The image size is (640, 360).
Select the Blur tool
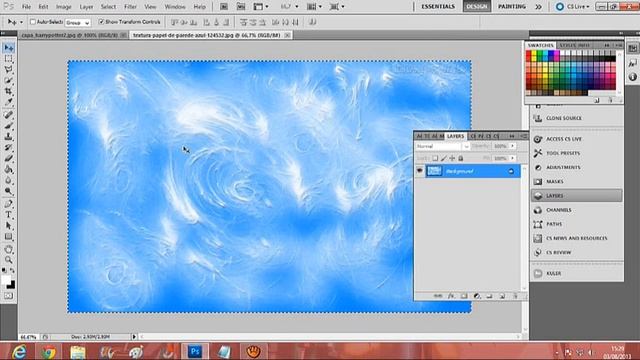[x=9, y=180]
